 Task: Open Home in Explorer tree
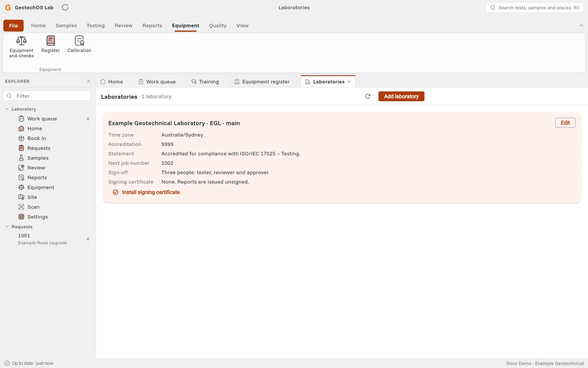[47, 128]
